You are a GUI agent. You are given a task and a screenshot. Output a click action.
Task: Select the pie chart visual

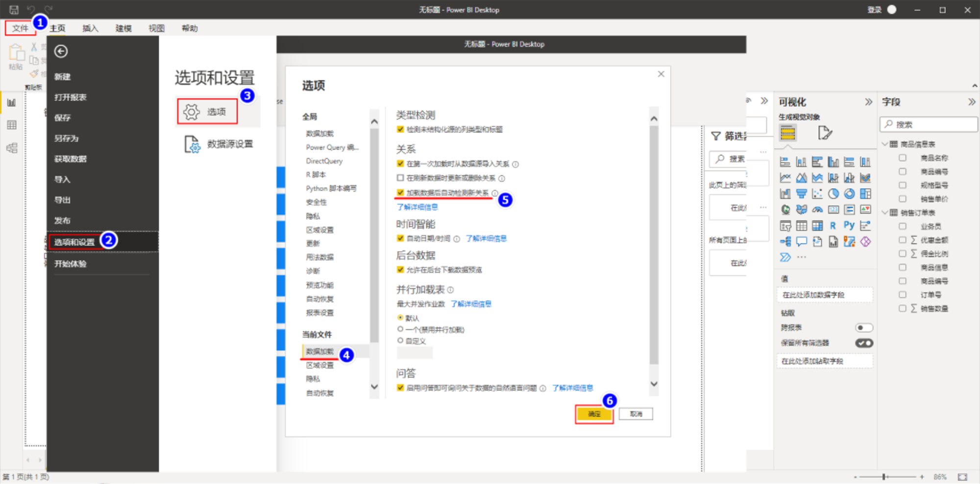pos(833,194)
